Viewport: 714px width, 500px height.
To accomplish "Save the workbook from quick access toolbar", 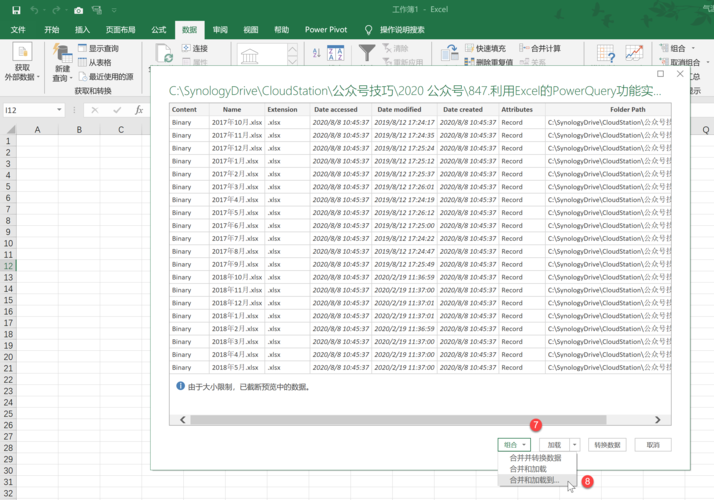I will point(16,10).
